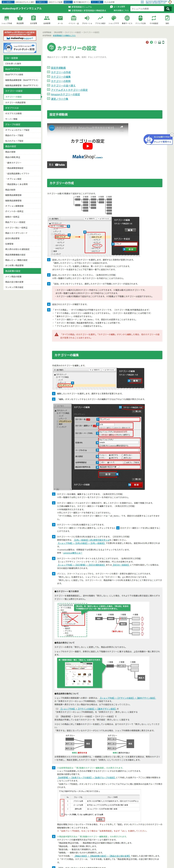Select カテゴリー内商品管理 in sidebar
Screen dimensions: 174x868
pos(22,102)
